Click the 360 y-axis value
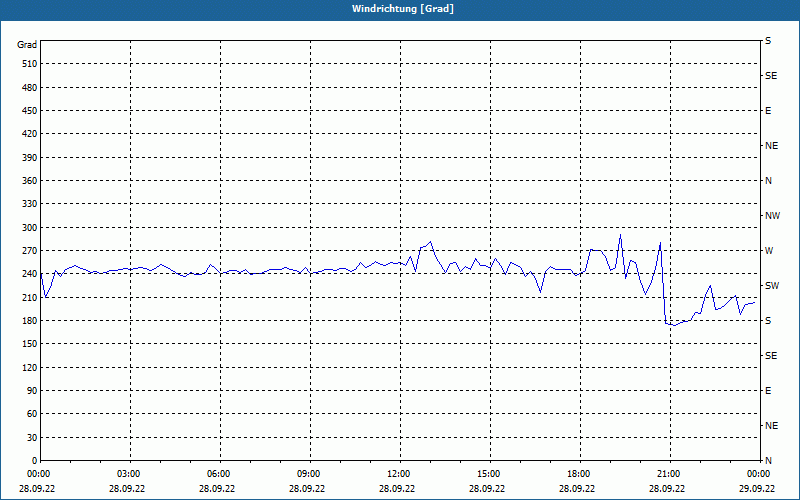 pyautogui.click(x=29, y=181)
